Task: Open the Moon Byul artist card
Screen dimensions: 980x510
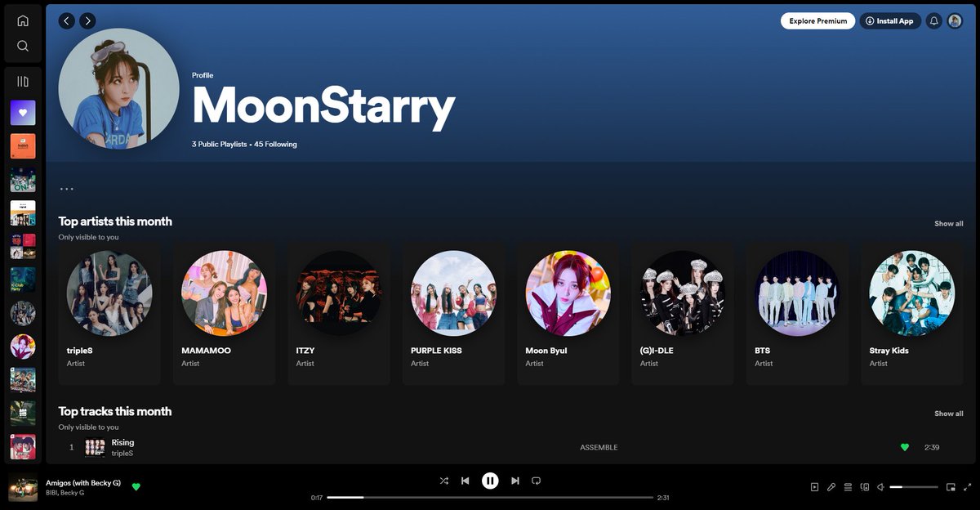Action: click(568, 313)
